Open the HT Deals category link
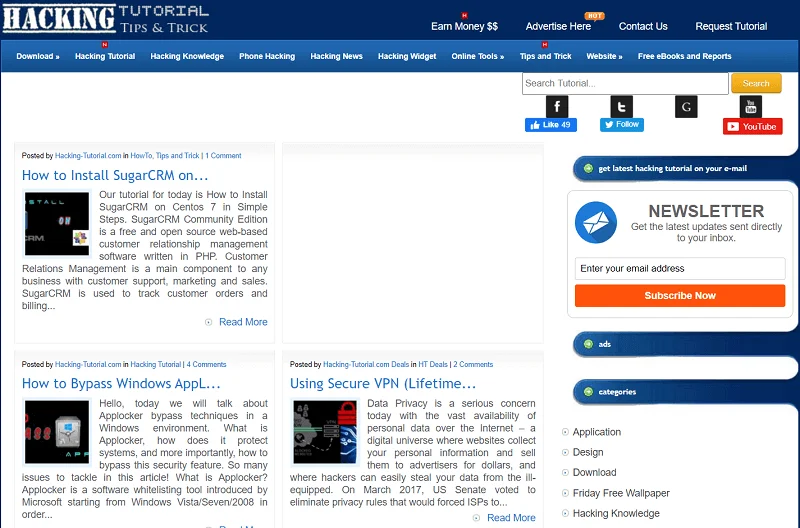 coord(433,364)
